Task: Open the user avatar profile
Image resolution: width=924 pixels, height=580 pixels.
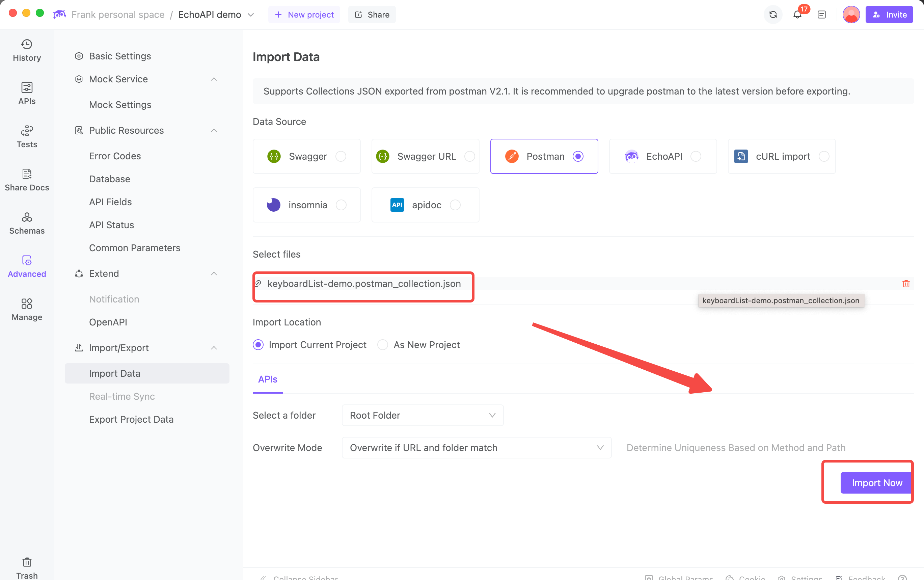Action: 851,15
